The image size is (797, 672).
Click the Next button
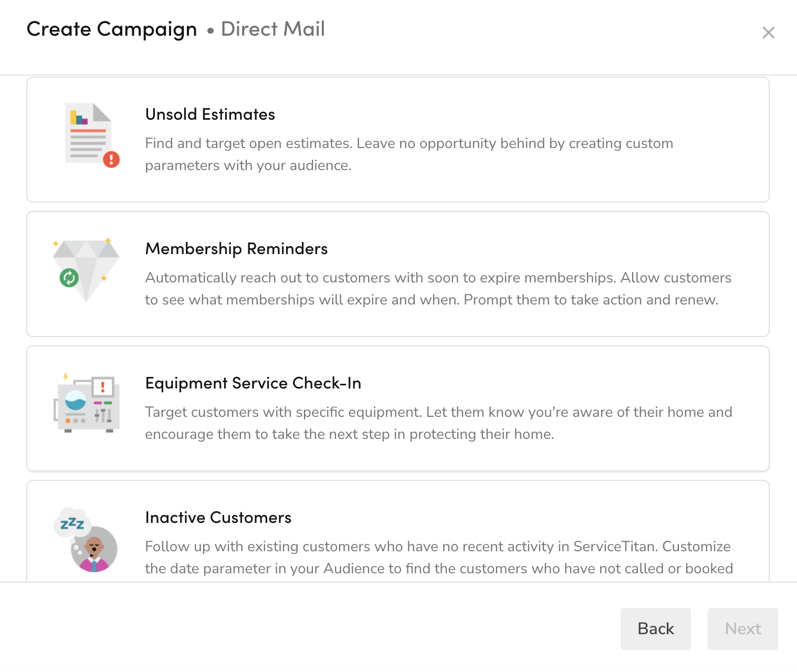(742, 628)
